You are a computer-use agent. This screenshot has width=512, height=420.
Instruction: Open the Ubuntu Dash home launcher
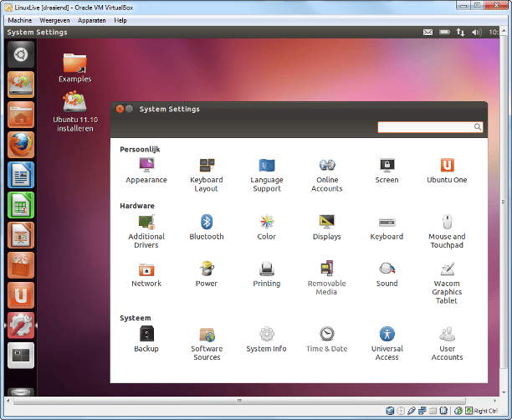pyautogui.click(x=21, y=54)
